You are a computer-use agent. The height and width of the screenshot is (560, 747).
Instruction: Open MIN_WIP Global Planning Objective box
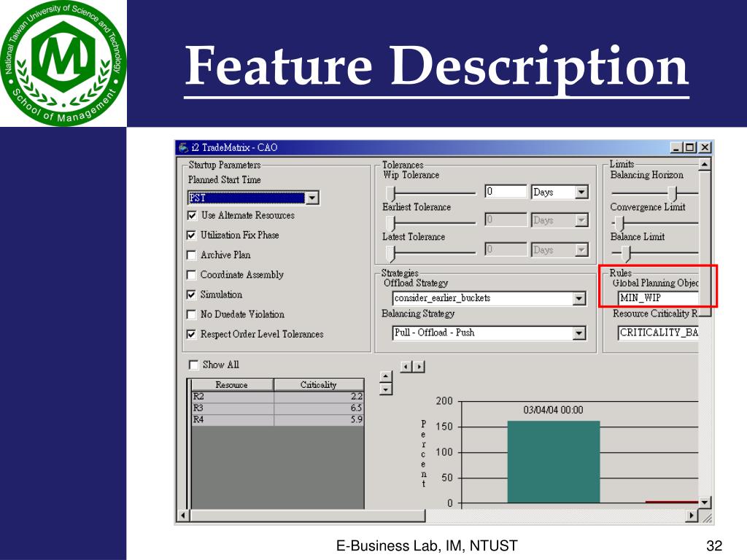pyautogui.click(x=658, y=298)
